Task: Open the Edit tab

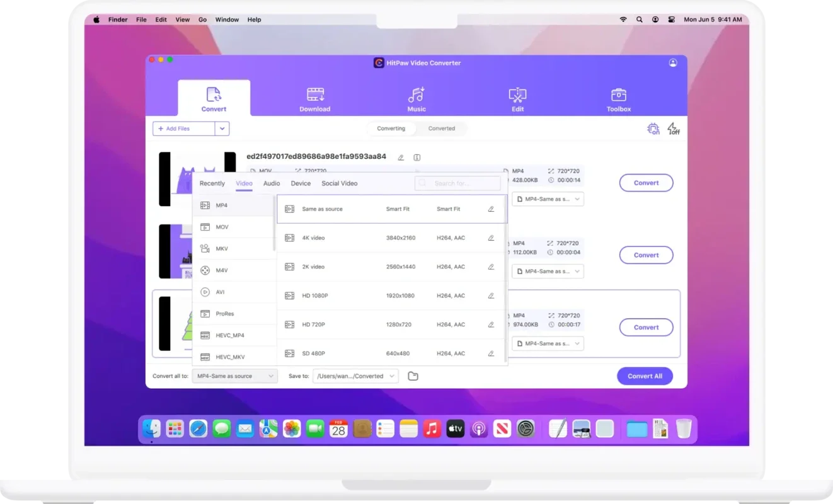Action: (517, 100)
